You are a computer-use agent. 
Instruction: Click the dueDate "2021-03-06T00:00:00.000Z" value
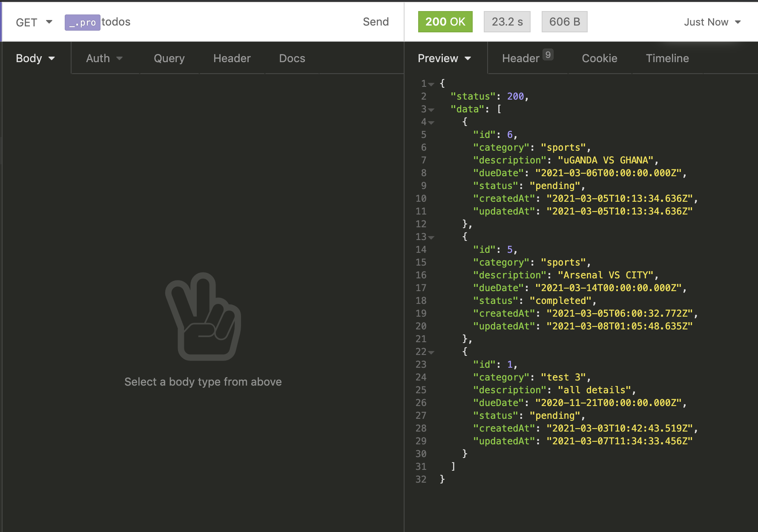[x=609, y=173]
